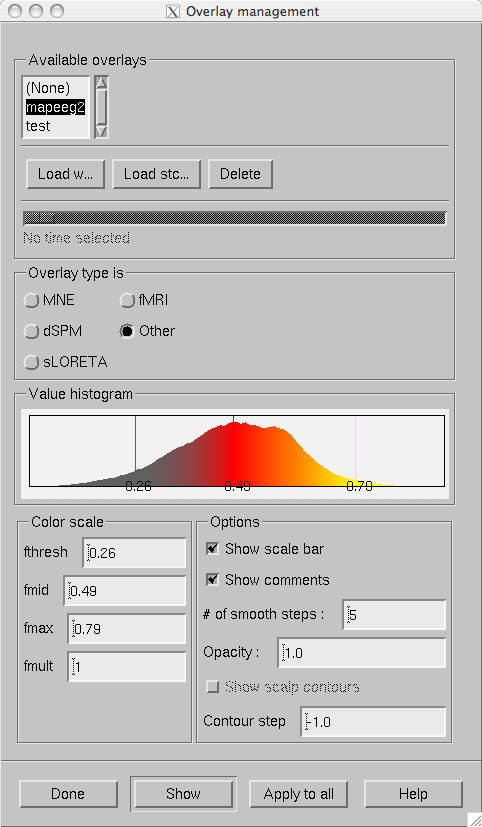Viewport: 482px width, 827px height.
Task: Click the Show button
Action: 183,794
